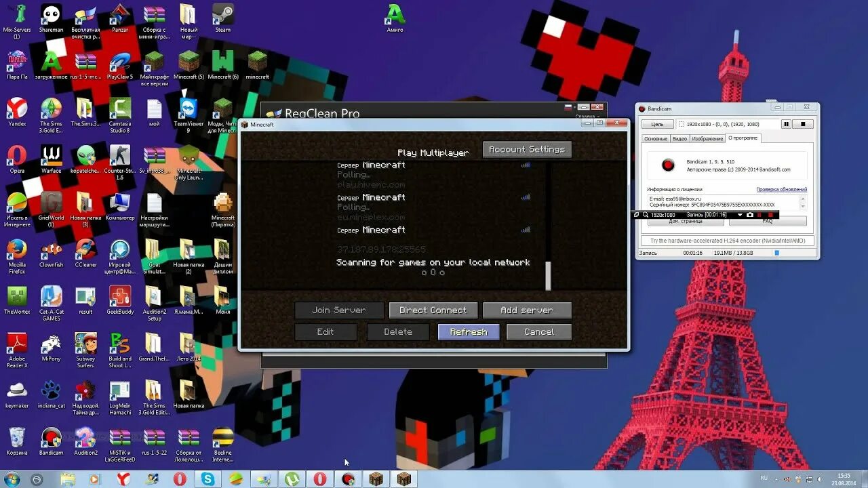Select the Амиго desktop icon
This screenshot has width=868, height=488.
pos(395,18)
